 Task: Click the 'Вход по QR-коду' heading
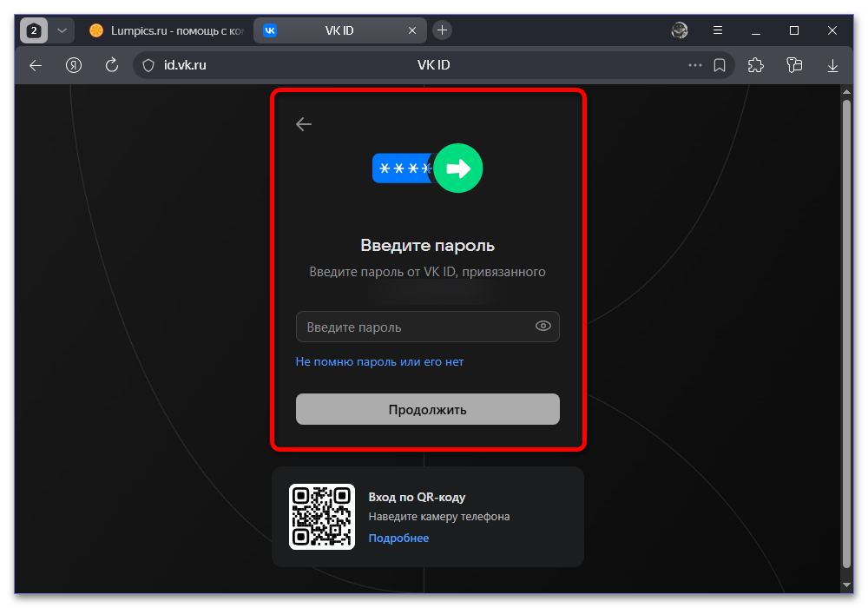pos(417,497)
